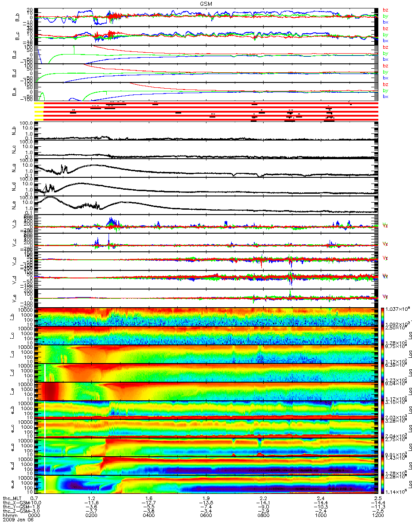Click the Z-GSM value -3.4

coord(206,511)
